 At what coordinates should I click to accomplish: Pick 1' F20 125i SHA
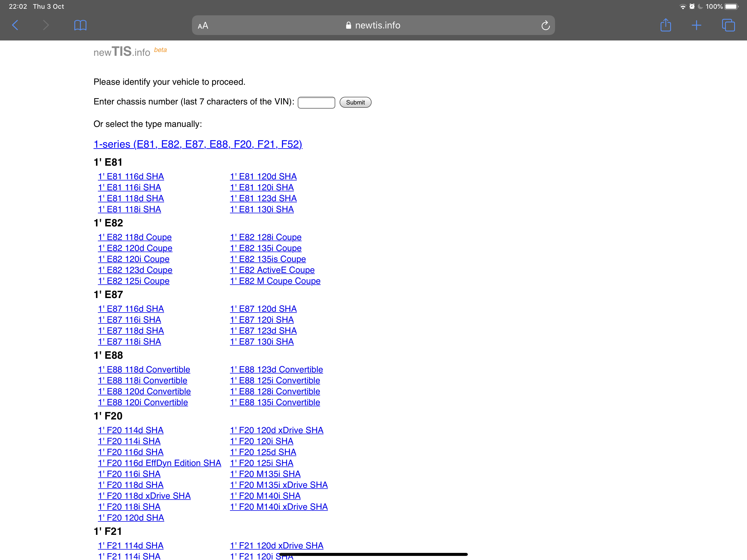click(262, 463)
